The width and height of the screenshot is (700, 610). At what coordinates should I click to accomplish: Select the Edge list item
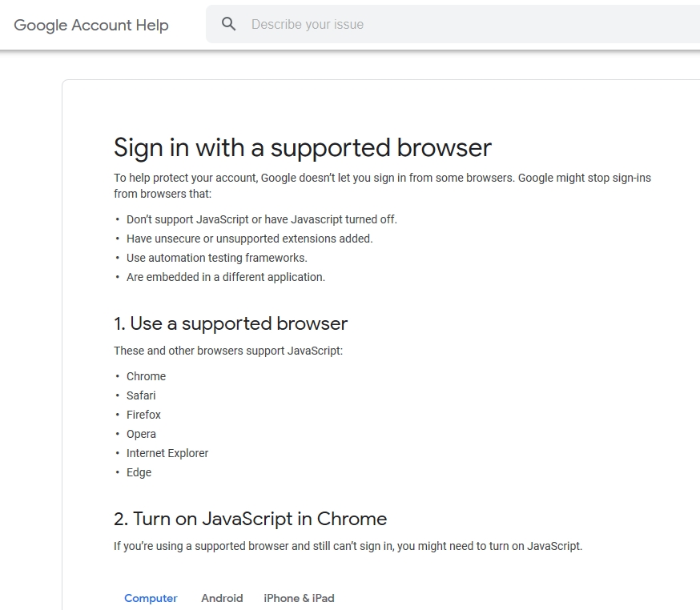coord(139,472)
